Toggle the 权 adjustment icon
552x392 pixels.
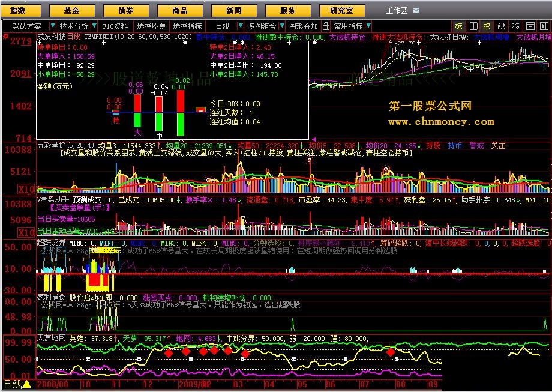(487, 26)
